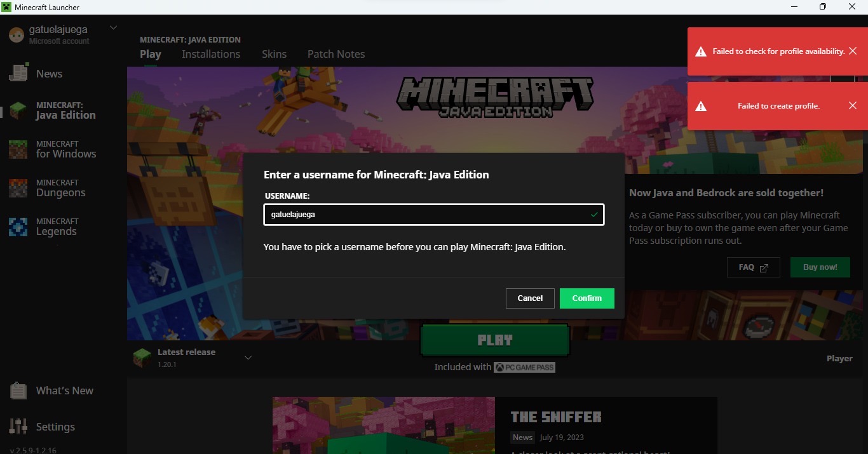Click the What's New clipboard icon
This screenshot has height=454, width=868.
(18, 391)
